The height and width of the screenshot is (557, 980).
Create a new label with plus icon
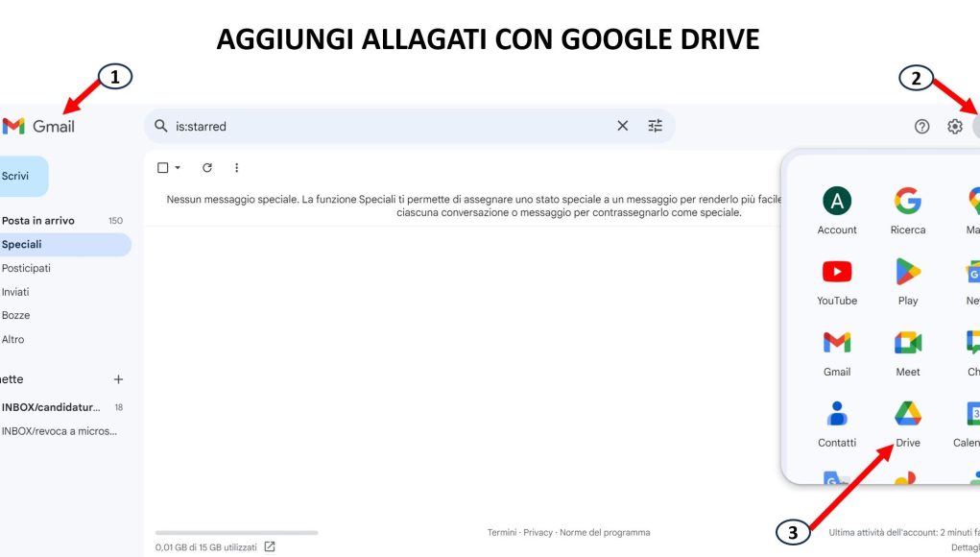click(118, 379)
